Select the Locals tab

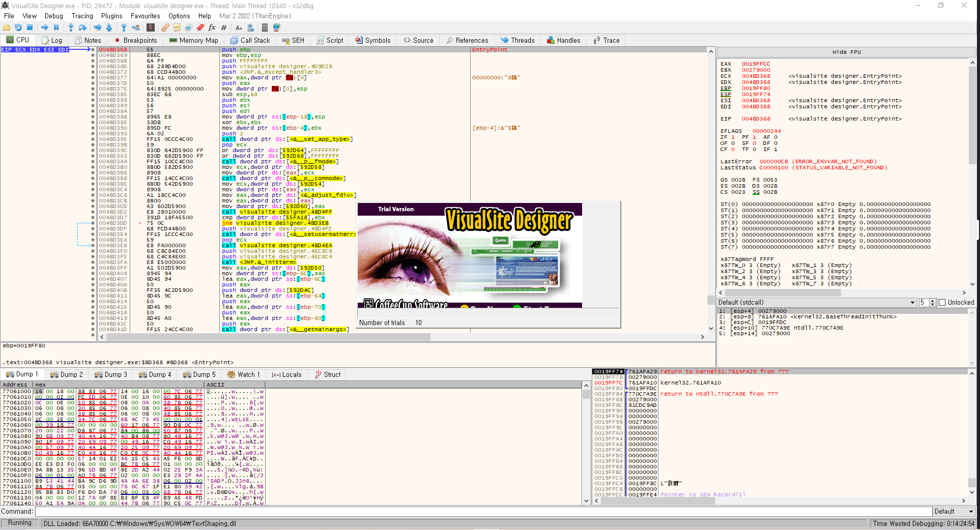tap(286, 374)
